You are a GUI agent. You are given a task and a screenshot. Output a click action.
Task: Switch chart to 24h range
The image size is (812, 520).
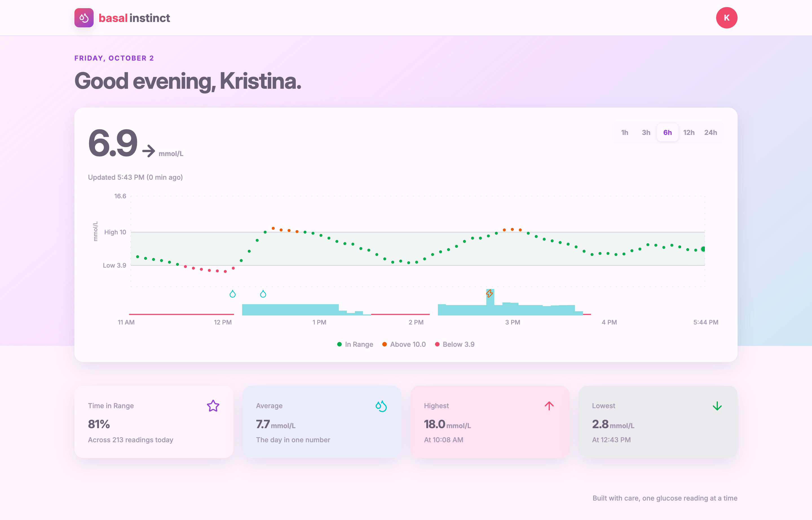click(710, 132)
